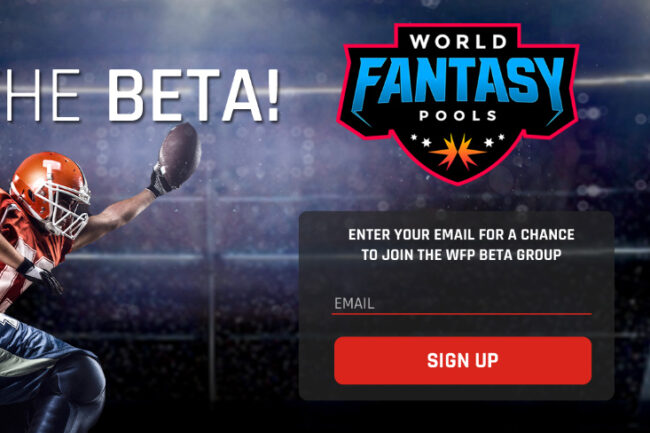Viewport: 650px width, 433px height.
Task: Click the white stars right of the starburst
Action: (x=495, y=140)
